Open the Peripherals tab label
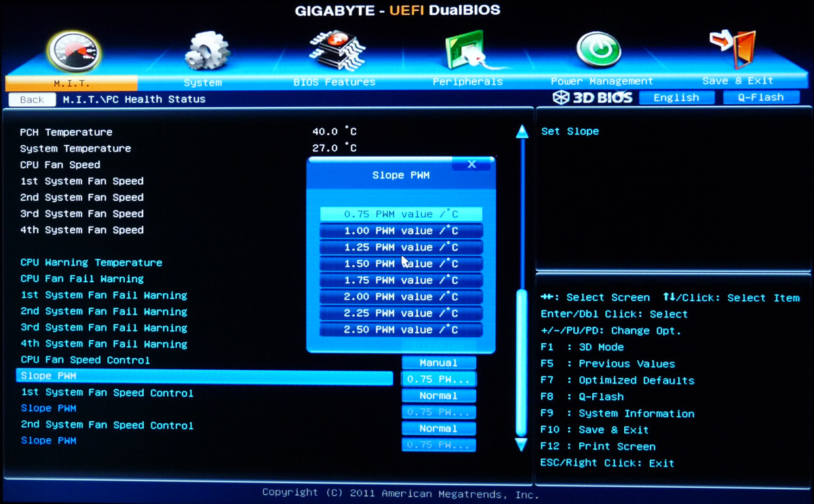This screenshot has width=814, height=504. (x=468, y=82)
